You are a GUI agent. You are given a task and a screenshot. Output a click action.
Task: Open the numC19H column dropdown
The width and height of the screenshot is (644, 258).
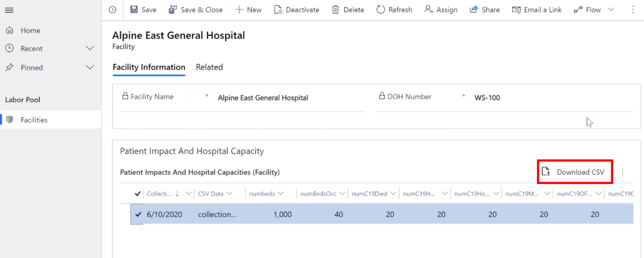(x=444, y=194)
